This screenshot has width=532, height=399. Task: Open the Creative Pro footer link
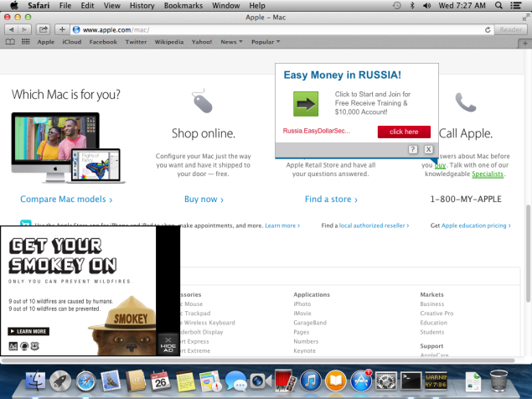tap(436, 313)
